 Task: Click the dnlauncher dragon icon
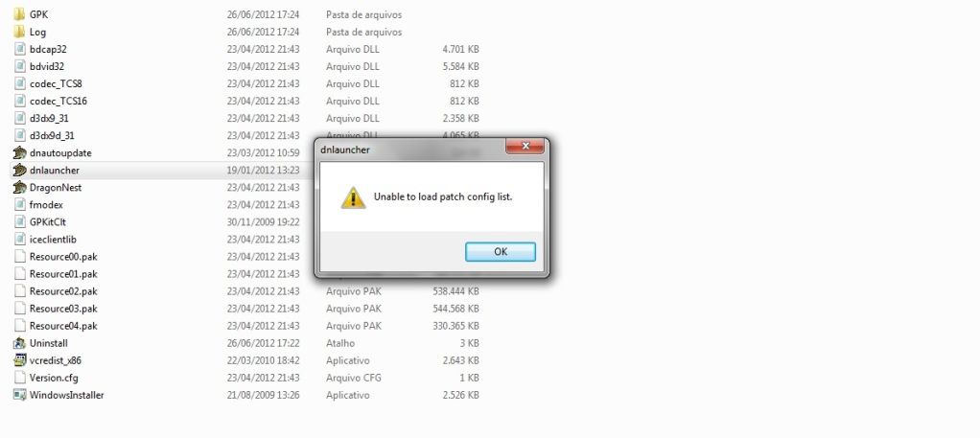pyautogui.click(x=19, y=170)
